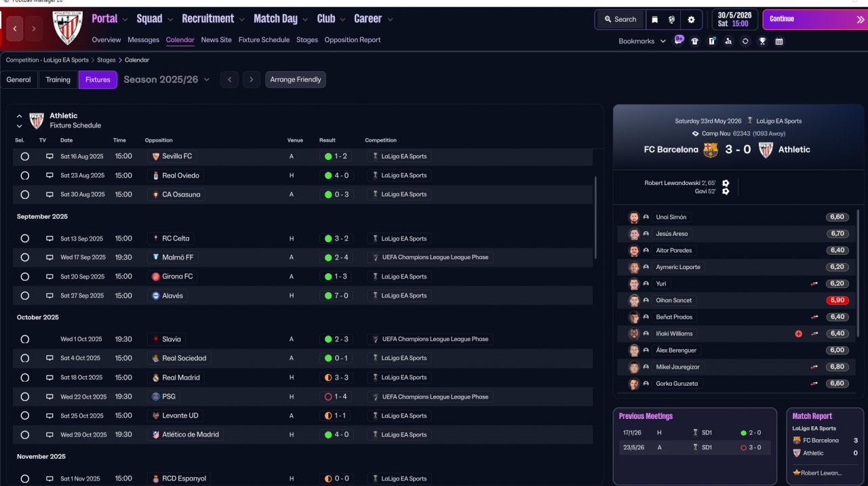The height and width of the screenshot is (486, 868).
Task: Go to previous season with left arrow
Action: pos(229,79)
